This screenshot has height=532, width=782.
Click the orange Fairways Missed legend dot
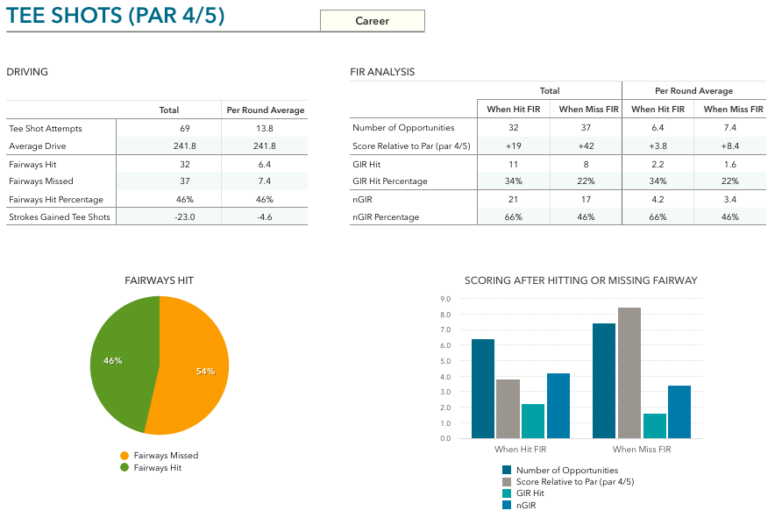(124, 456)
